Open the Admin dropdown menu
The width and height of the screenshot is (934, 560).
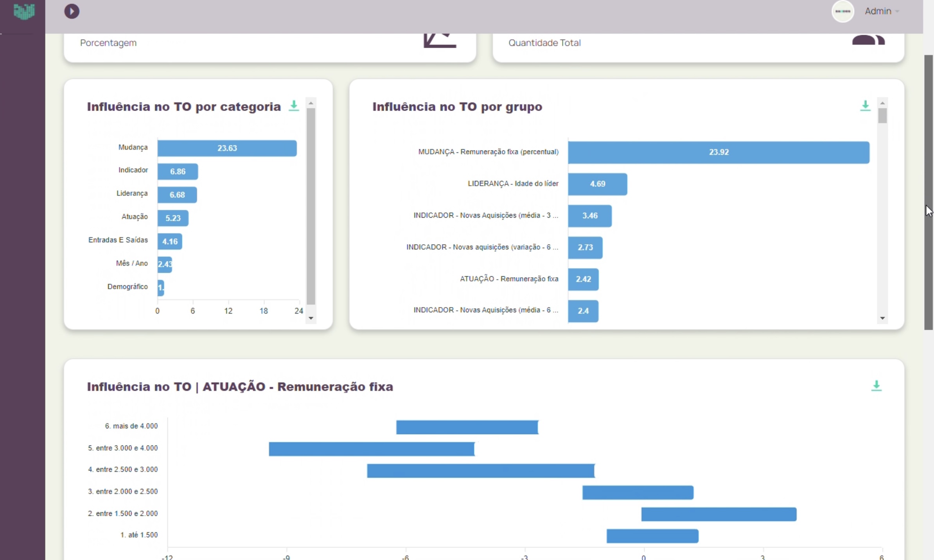tap(882, 11)
